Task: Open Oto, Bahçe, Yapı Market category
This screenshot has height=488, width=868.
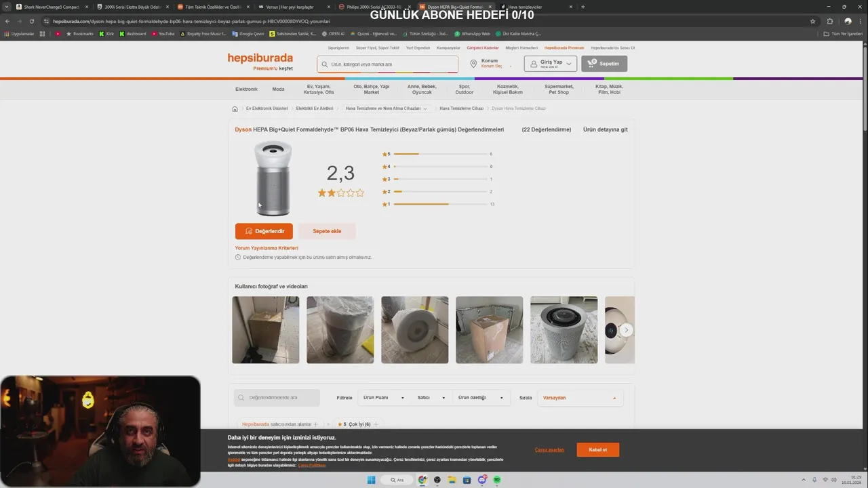Action: 372,89
